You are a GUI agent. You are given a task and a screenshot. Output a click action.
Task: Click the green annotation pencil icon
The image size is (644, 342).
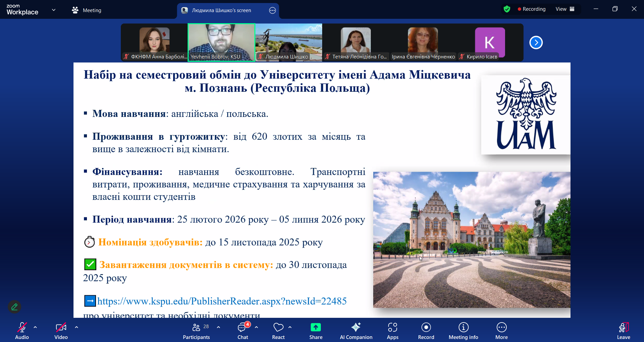[x=14, y=306]
